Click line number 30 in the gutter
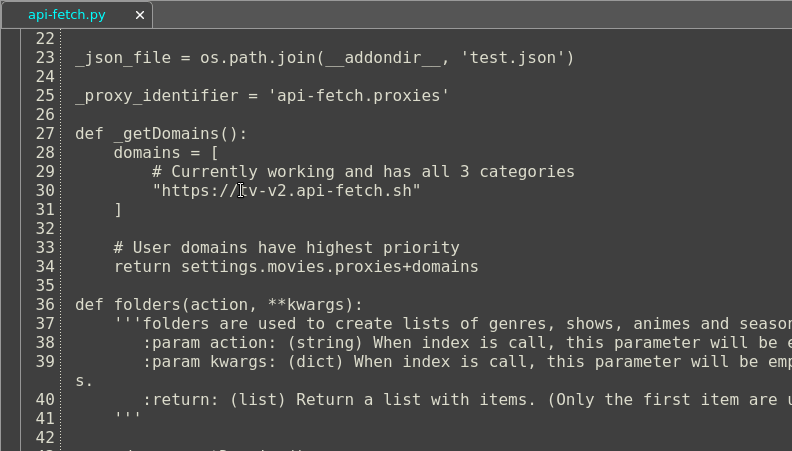This screenshot has width=792, height=451. click(44, 191)
